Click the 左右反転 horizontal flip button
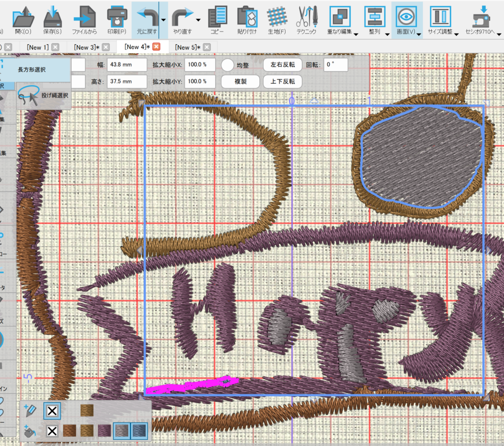 tap(283, 64)
